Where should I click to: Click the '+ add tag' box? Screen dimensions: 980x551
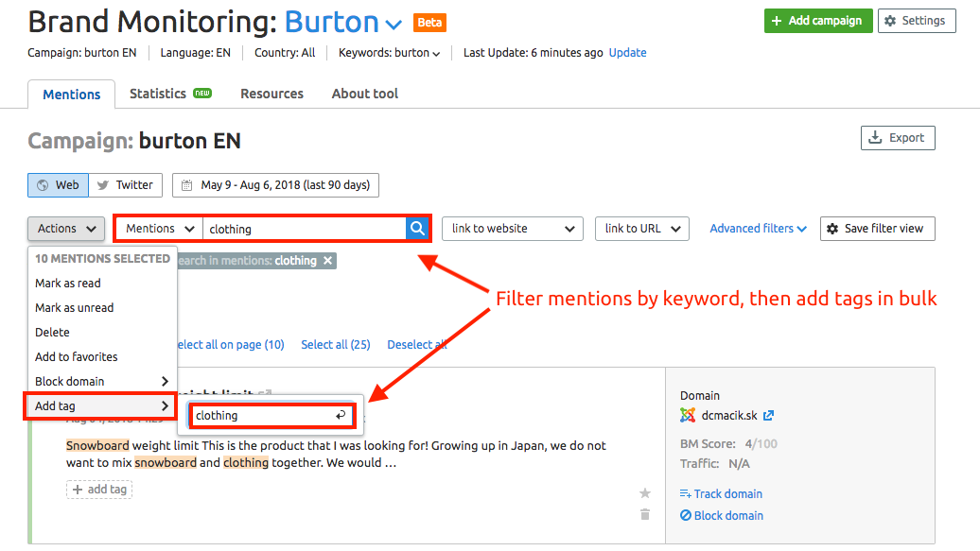[x=99, y=490]
